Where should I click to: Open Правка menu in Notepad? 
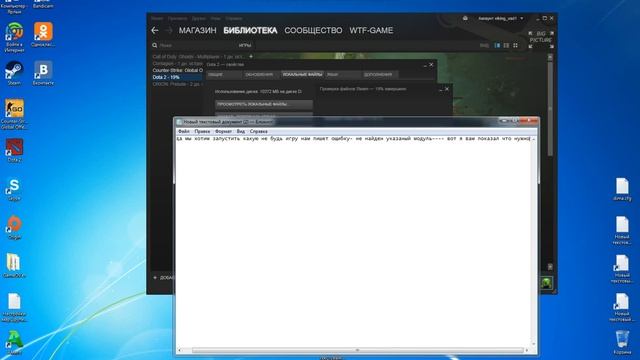tap(202, 131)
